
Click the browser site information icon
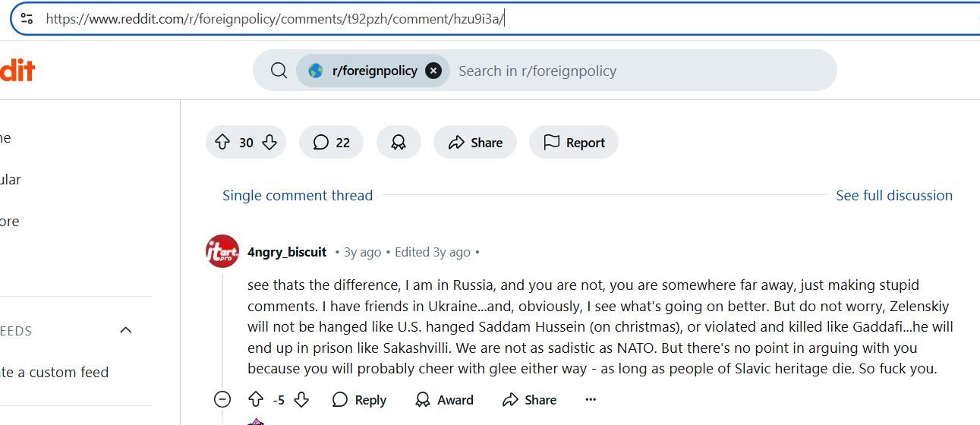coord(27,18)
